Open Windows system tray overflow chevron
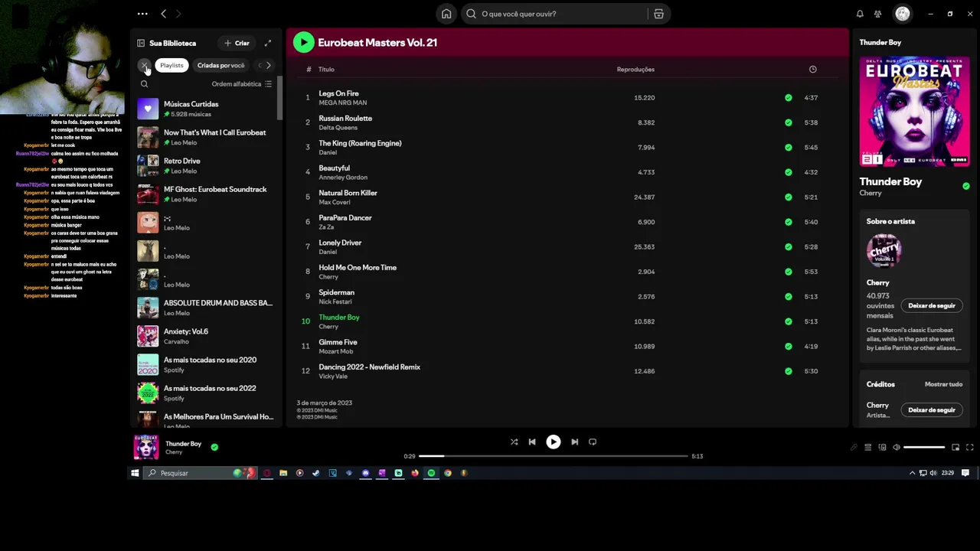The image size is (980, 551). [x=912, y=473]
